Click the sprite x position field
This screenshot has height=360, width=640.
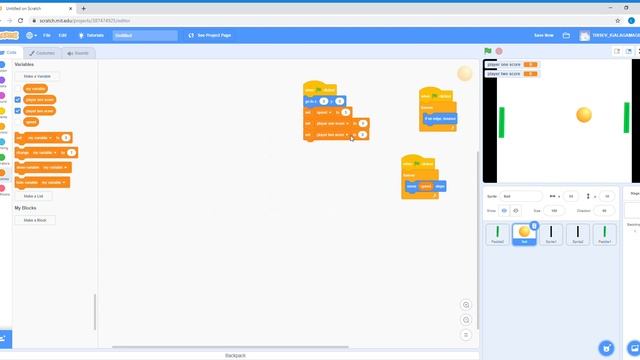pos(571,196)
